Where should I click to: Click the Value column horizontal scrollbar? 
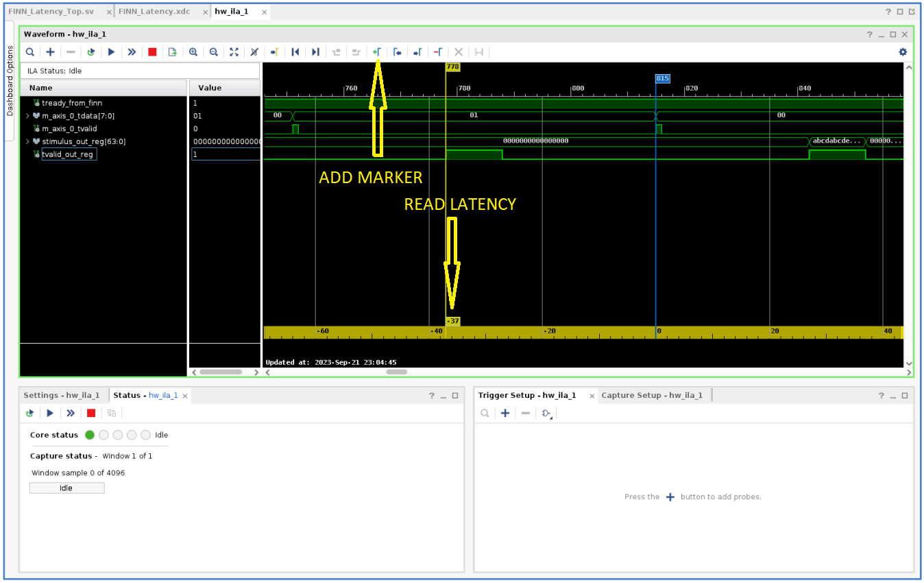[x=221, y=372]
